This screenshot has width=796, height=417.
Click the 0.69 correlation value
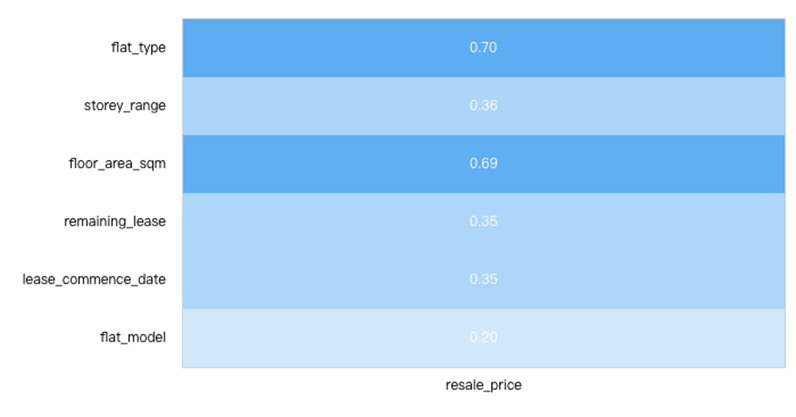483,162
